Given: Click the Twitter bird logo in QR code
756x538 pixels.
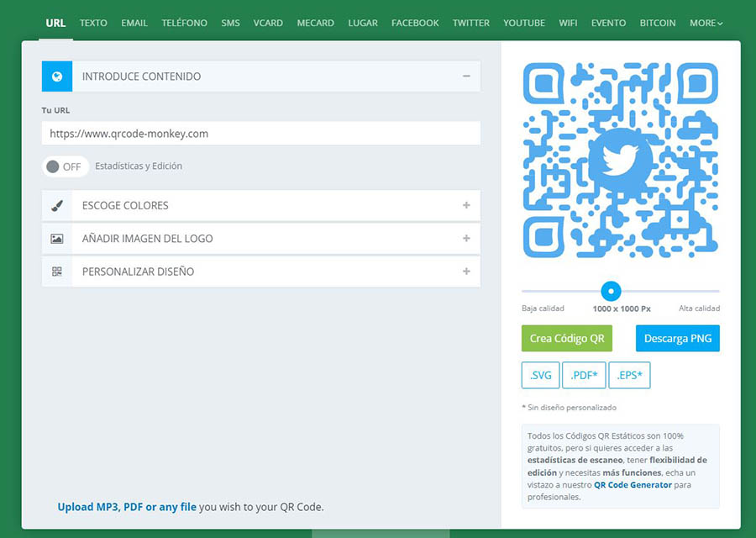Looking at the screenshot, I should pyautogui.click(x=621, y=161).
